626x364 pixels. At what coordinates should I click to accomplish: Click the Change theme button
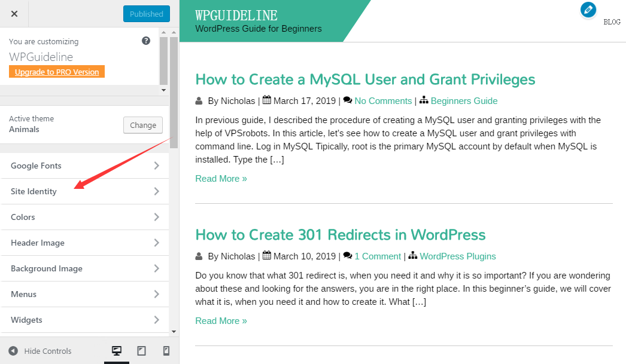point(143,125)
